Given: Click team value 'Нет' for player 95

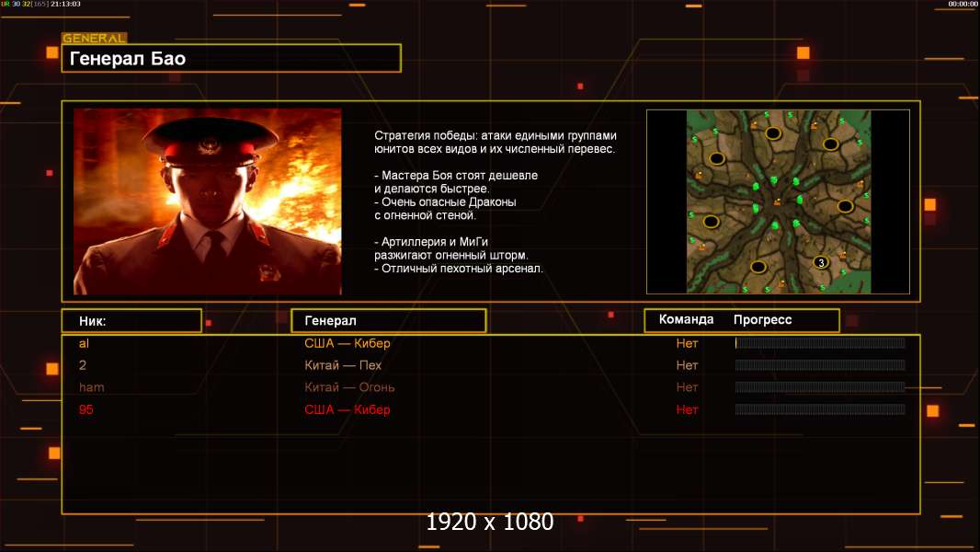Looking at the screenshot, I should [x=687, y=409].
